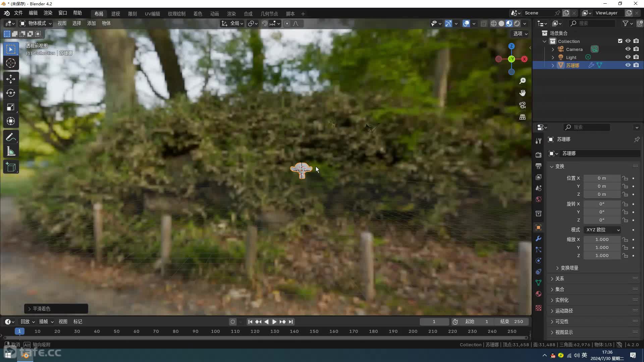
Task: Select the Measure tool
Action: [x=11, y=152]
